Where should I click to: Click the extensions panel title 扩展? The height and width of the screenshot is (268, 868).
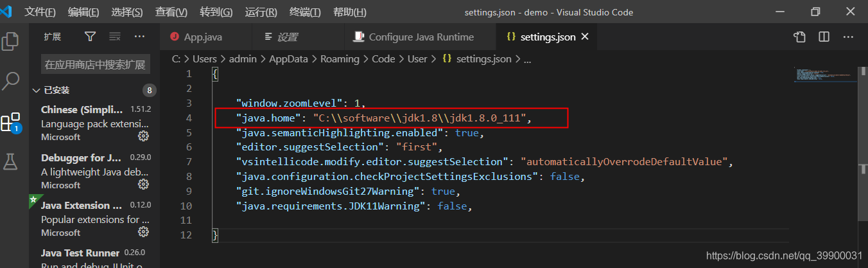tap(52, 37)
